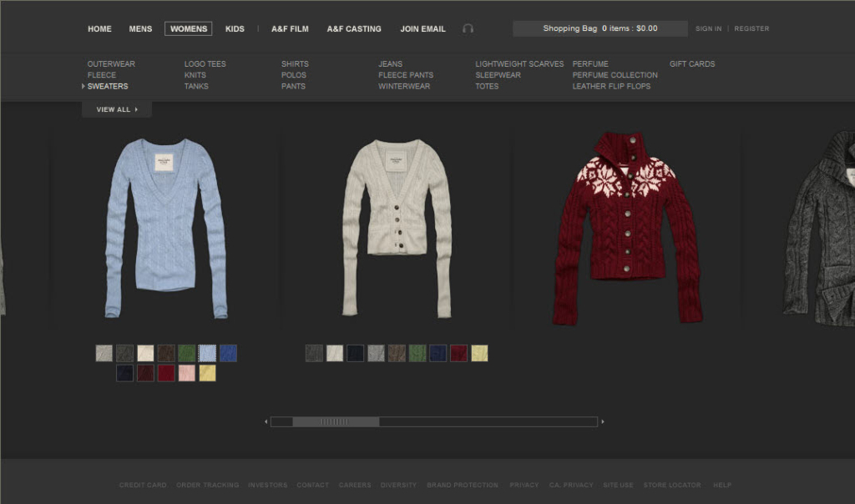Pick yellow swatch under the button cardigan
Viewport: 855px width, 504px height.
tap(479, 353)
